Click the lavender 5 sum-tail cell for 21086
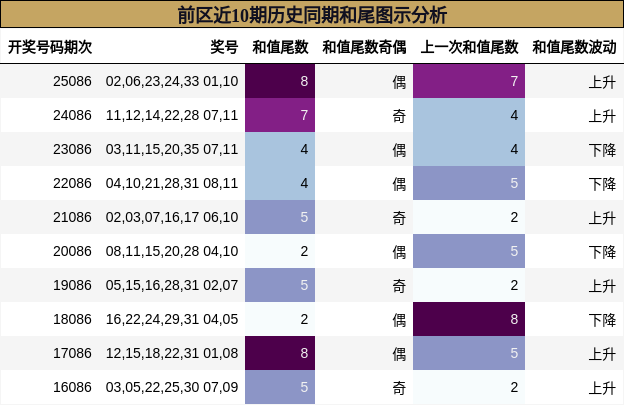Image resolution: width=624 pixels, height=405 pixels. [x=280, y=217]
